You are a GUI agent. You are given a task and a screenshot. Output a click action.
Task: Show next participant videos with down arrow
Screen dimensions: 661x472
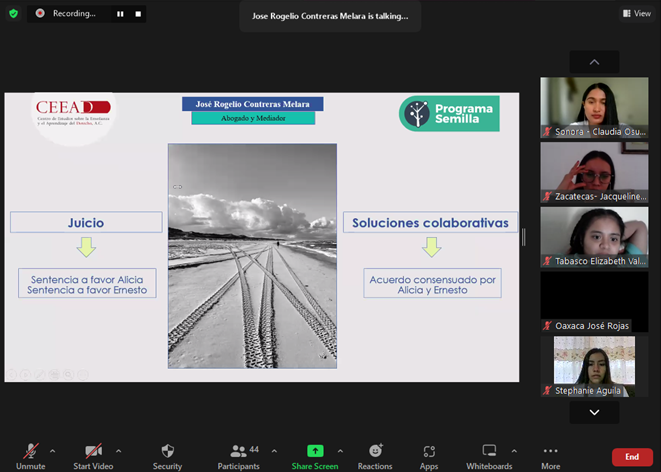pos(594,412)
